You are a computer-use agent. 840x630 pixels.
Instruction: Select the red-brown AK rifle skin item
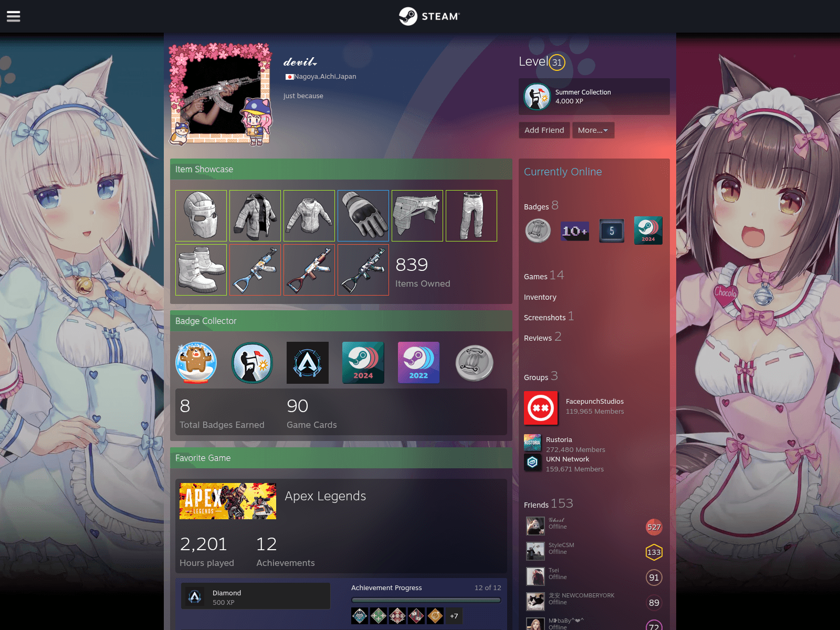tap(309, 270)
